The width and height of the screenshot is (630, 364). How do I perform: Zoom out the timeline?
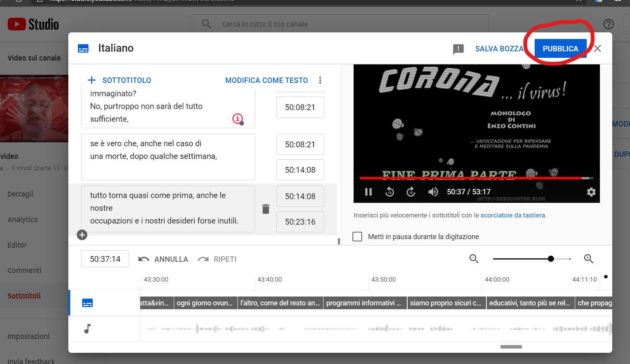(474, 259)
